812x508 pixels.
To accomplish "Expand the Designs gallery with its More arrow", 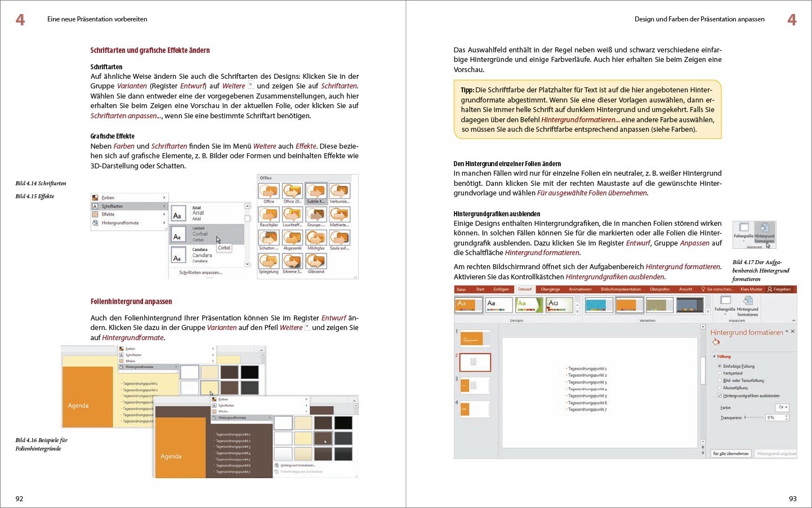I will point(577,311).
